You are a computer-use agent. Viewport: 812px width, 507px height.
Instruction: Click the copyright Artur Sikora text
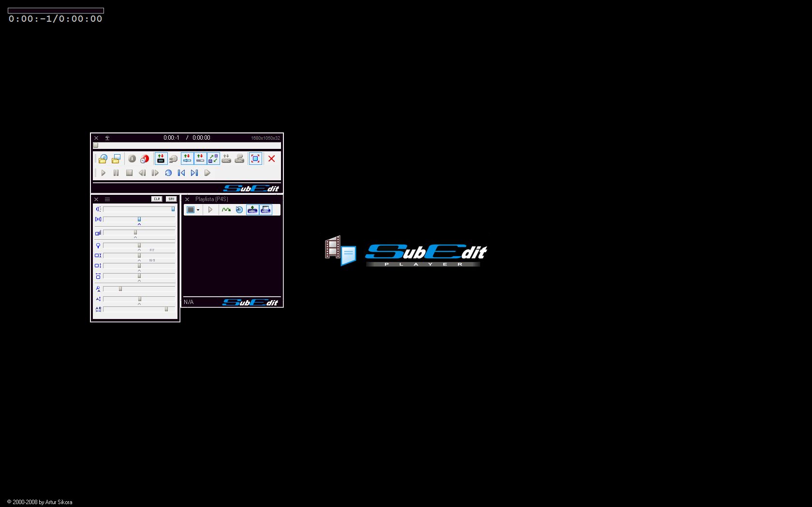pos(40,502)
